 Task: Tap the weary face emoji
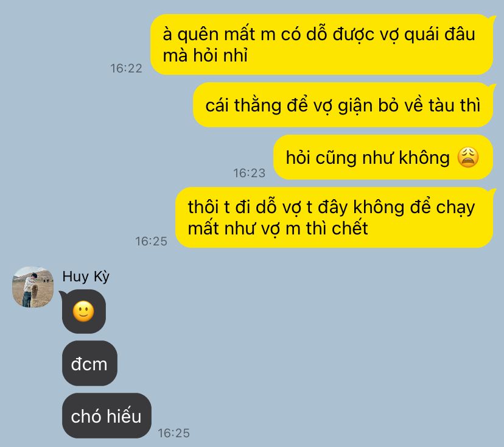click(468, 158)
